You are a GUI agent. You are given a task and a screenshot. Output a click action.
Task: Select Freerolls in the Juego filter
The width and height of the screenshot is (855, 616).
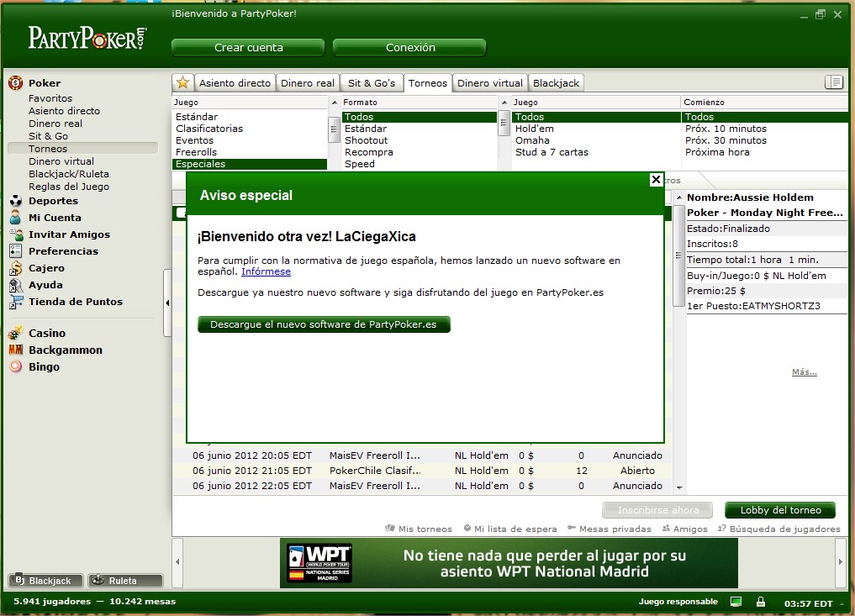pos(249,152)
